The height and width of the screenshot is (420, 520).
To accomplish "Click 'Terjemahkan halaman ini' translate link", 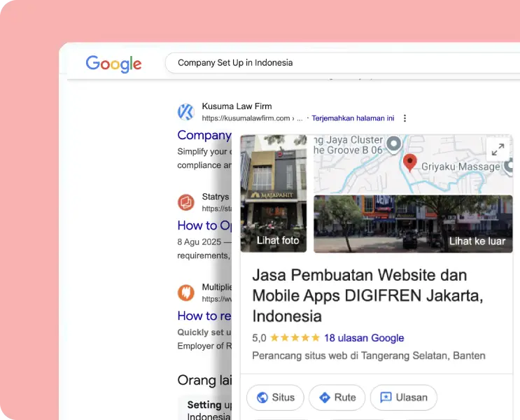I will (x=353, y=118).
